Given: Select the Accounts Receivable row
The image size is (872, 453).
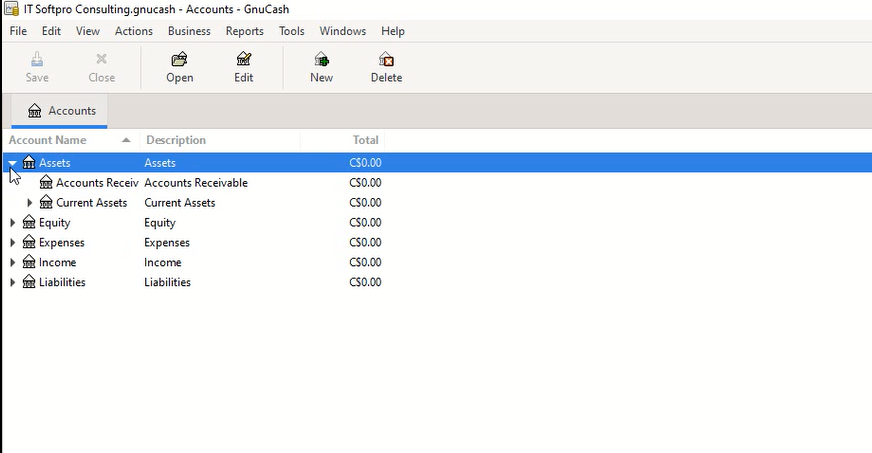Looking at the screenshot, I should click(96, 183).
